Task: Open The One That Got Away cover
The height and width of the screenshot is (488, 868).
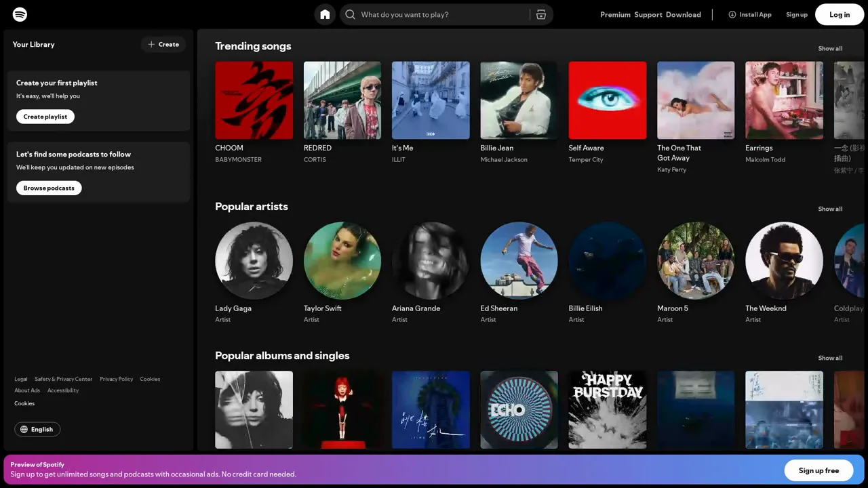Action: (696, 100)
